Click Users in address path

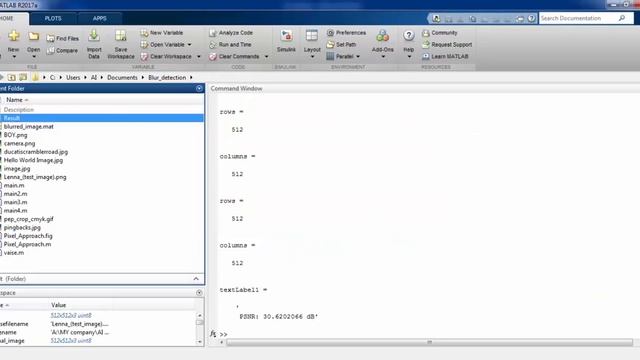(73, 78)
